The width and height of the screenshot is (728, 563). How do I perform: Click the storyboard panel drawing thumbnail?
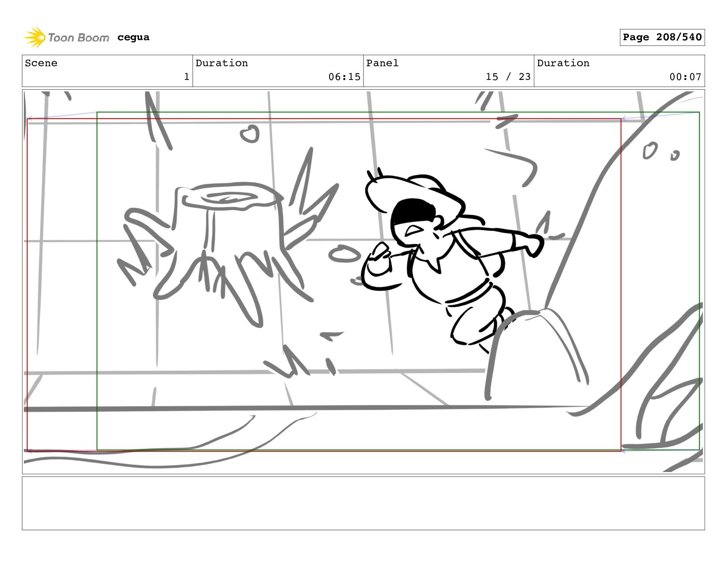364,282
